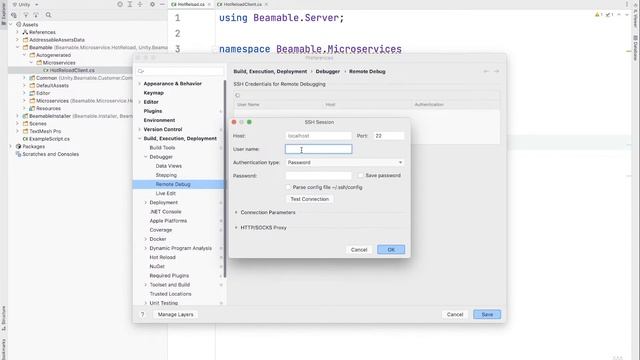Click the Port input field

pyautogui.click(x=389, y=136)
